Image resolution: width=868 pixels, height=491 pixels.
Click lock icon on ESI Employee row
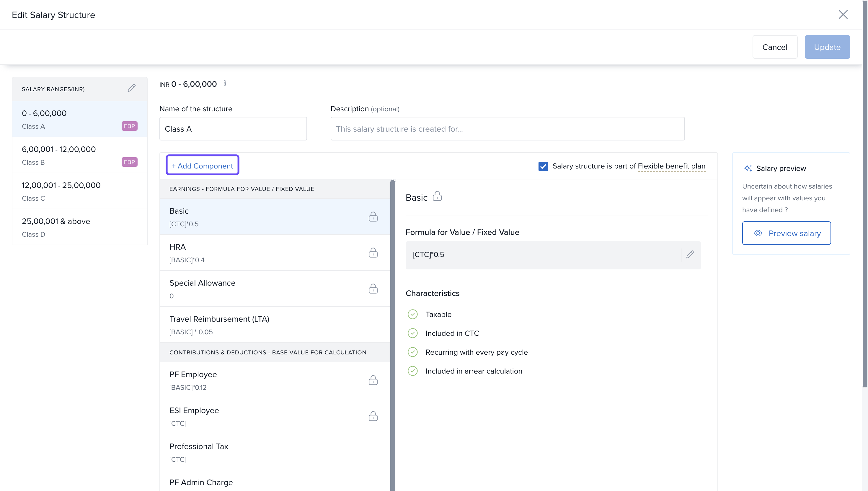pyautogui.click(x=373, y=416)
